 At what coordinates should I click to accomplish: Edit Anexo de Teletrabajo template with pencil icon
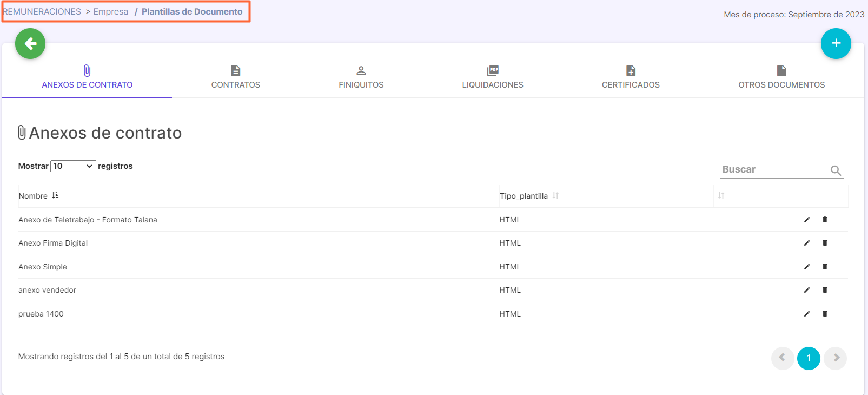tap(807, 220)
